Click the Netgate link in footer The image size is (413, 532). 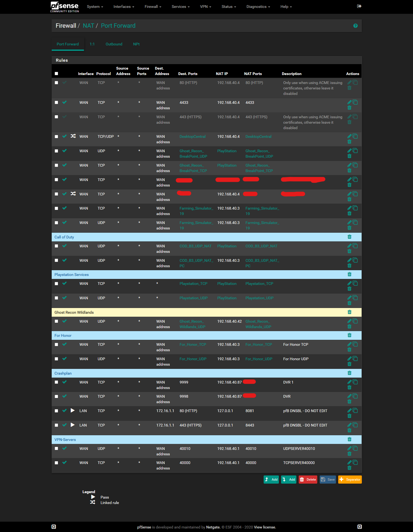click(213, 527)
